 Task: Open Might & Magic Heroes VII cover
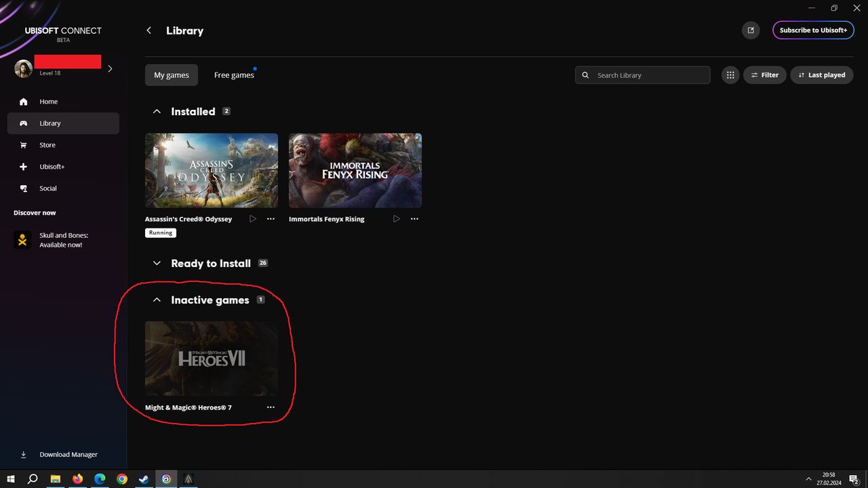pyautogui.click(x=212, y=359)
